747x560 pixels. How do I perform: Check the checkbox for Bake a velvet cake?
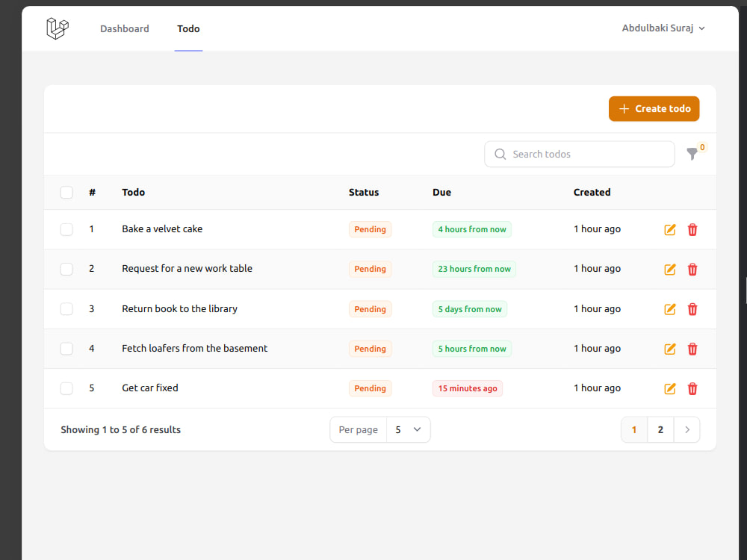click(x=66, y=229)
